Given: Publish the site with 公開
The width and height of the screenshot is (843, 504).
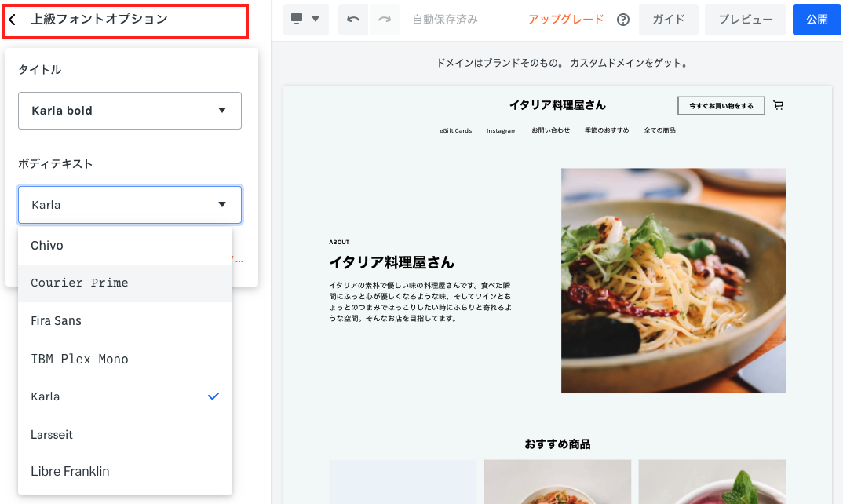Looking at the screenshot, I should click(x=816, y=20).
